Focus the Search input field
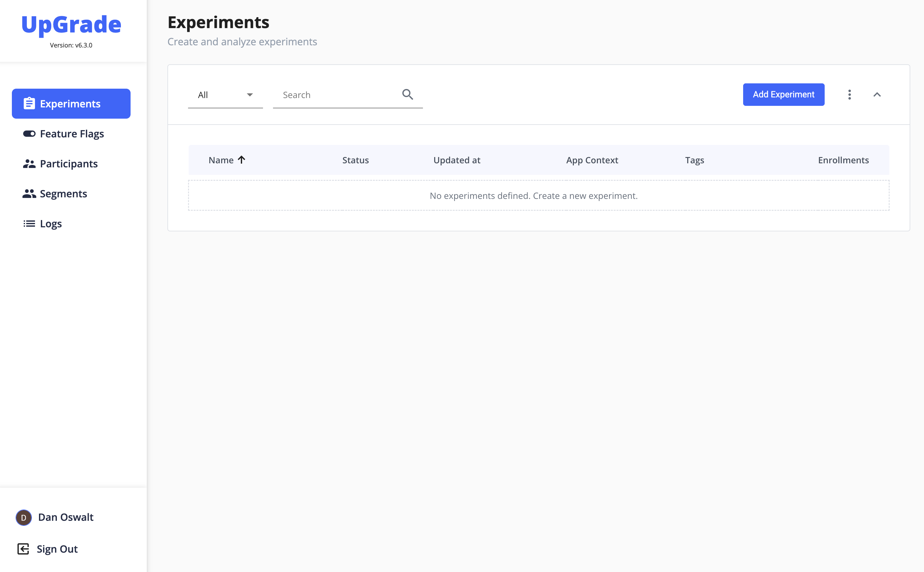The width and height of the screenshot is (924, 572). click(x=337, y=95)
